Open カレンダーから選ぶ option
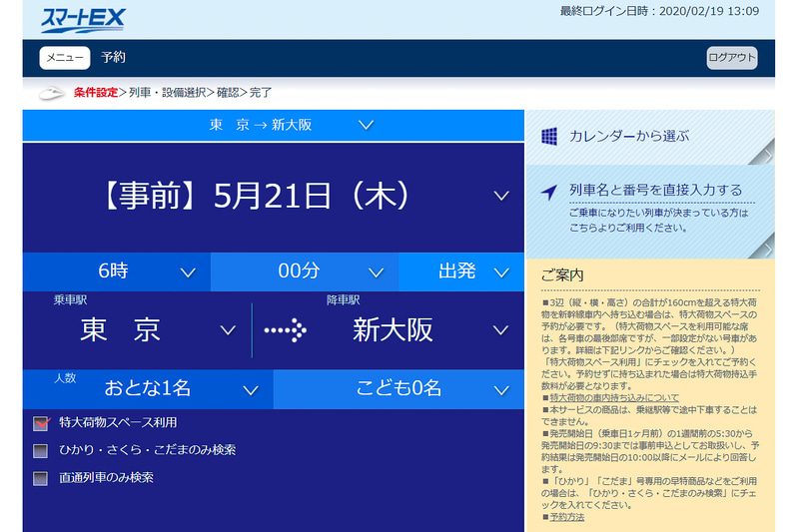Image resolution: width=799 pixels, height=532 pixels. coord(650,137)
